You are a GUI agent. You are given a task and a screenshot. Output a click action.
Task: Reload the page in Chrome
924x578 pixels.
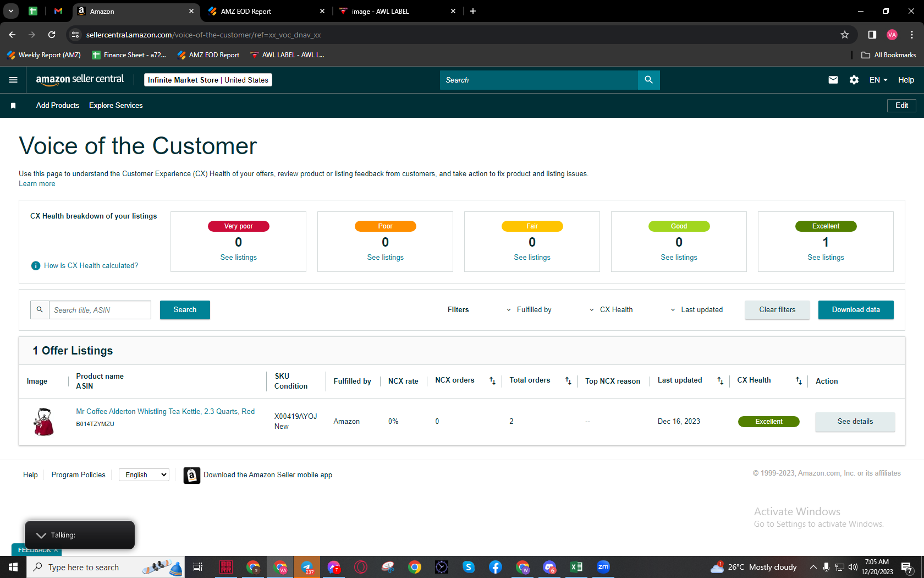52,35
